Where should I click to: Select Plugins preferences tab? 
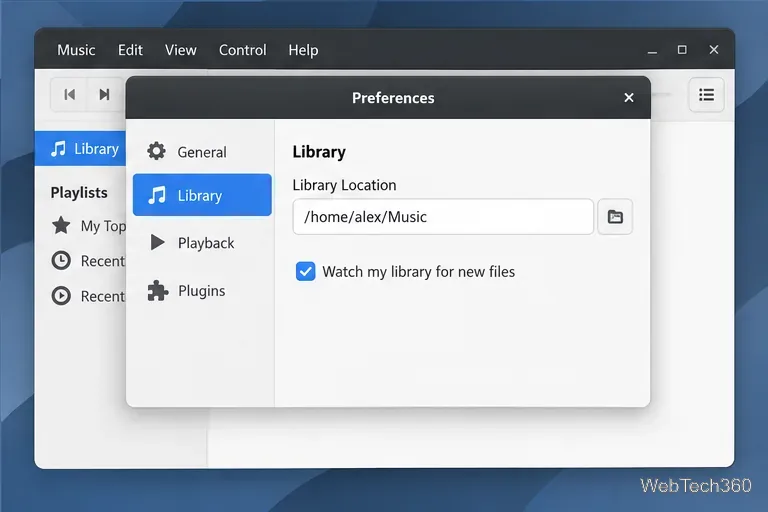(x=202, y=291)
